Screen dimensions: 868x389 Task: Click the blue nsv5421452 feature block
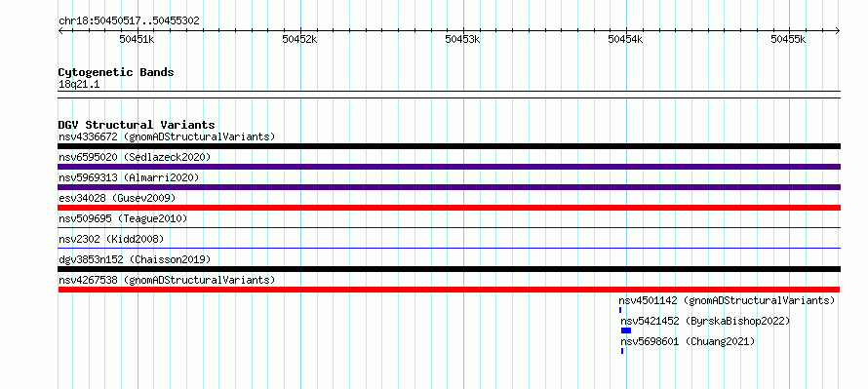click(626, 331)
